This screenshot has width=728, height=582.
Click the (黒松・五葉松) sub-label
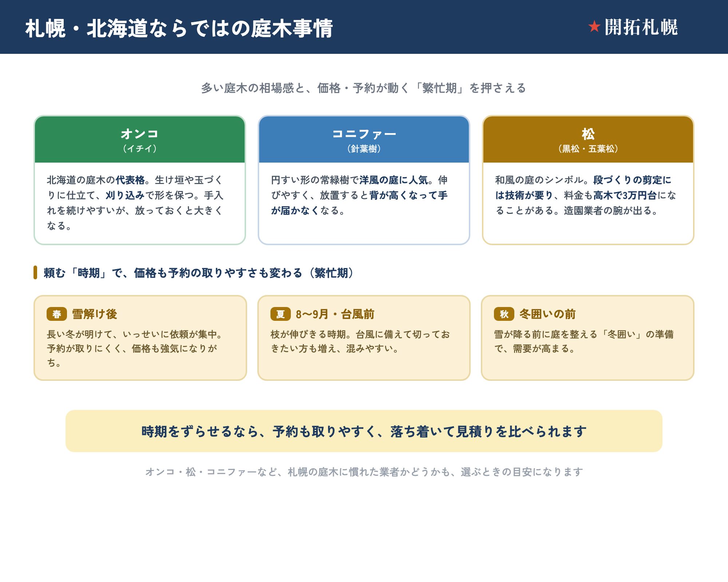tap(588, 149)
